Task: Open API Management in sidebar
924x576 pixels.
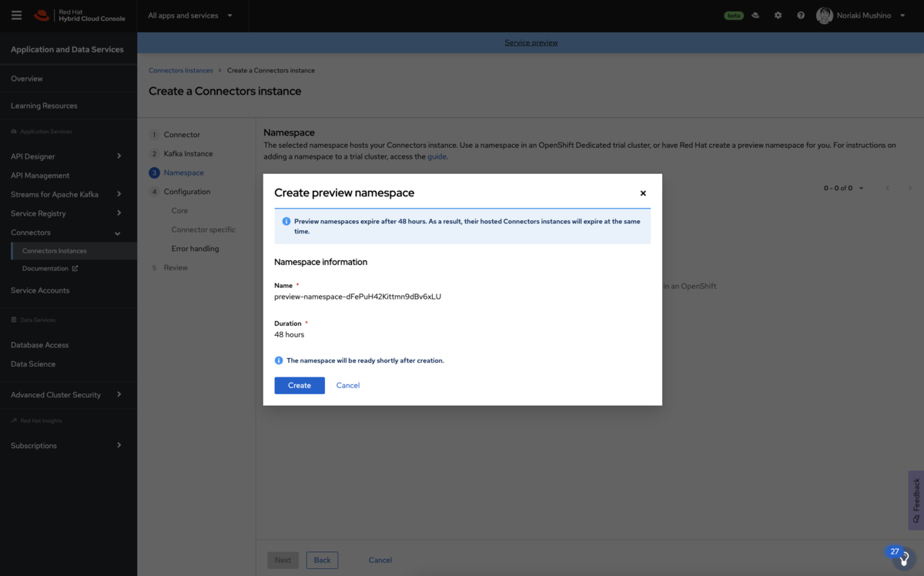Action: point(40,176)
